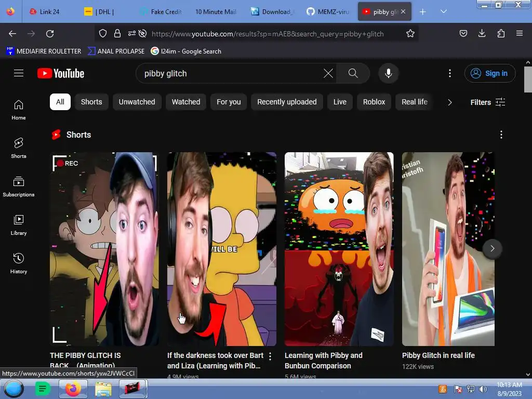Open 'Pibby Glitch in real life' title
The height and width of the screenshot is (399, 532).
point(438,355)
